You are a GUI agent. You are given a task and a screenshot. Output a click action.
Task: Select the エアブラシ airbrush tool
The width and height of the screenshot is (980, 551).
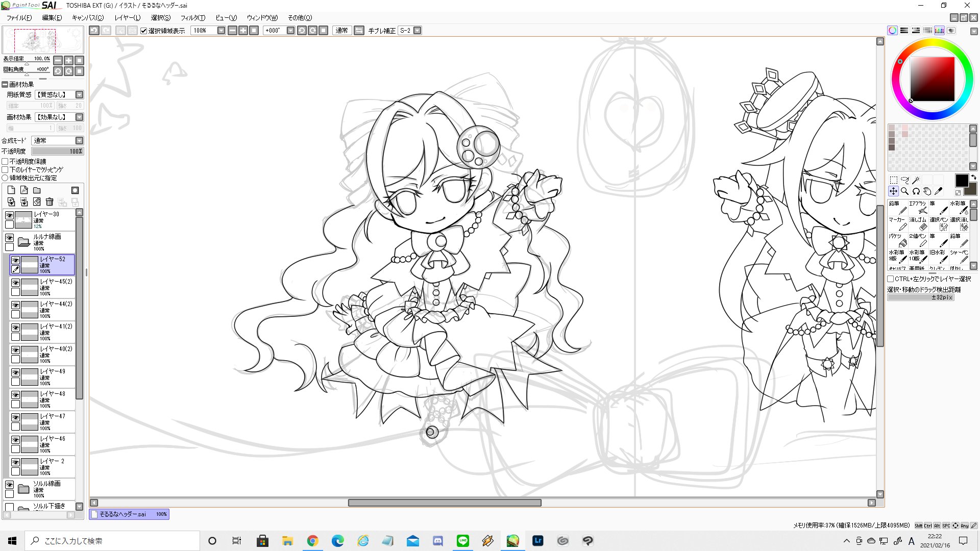pos(918,207)
